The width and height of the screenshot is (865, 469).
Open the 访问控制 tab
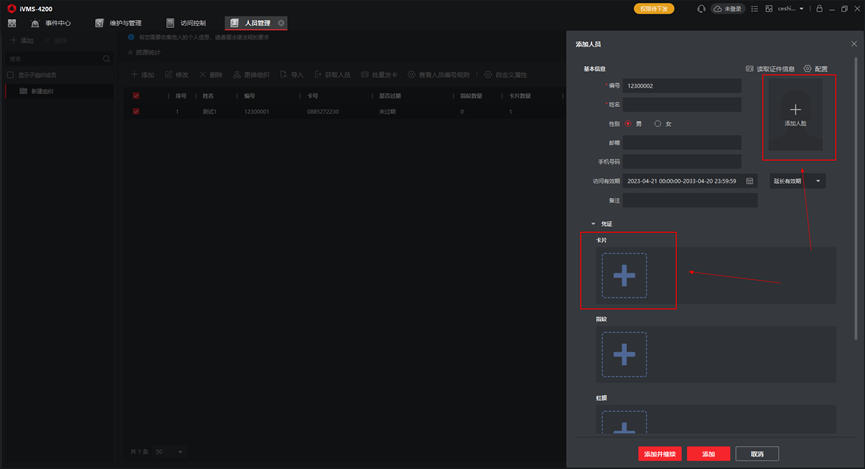[186, 23]
